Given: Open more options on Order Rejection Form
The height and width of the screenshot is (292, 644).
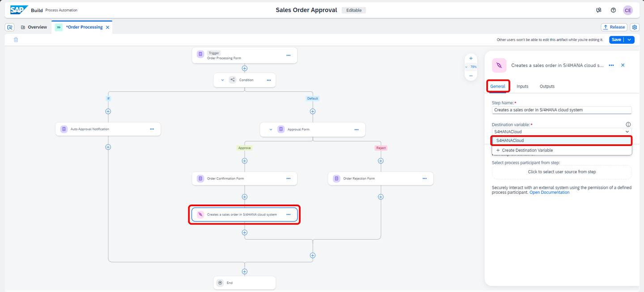Looking at the screenshot, I should click(x=424, y=179).
